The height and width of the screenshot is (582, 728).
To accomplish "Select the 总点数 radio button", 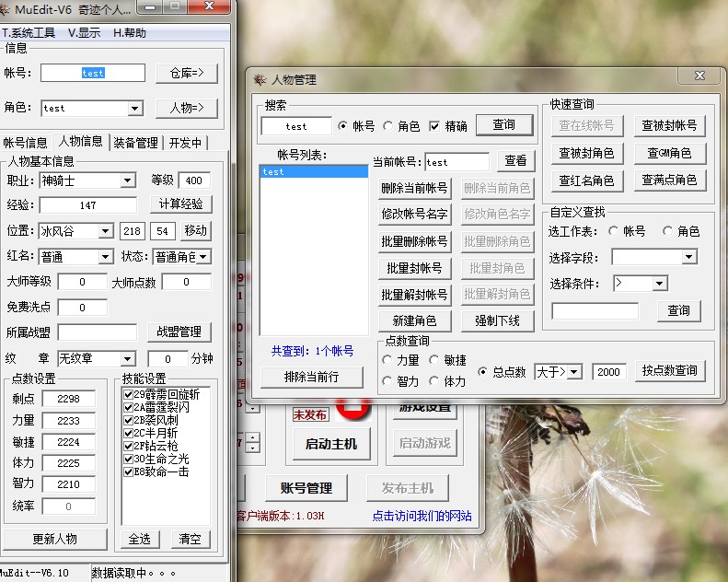I will coord(483,372).
